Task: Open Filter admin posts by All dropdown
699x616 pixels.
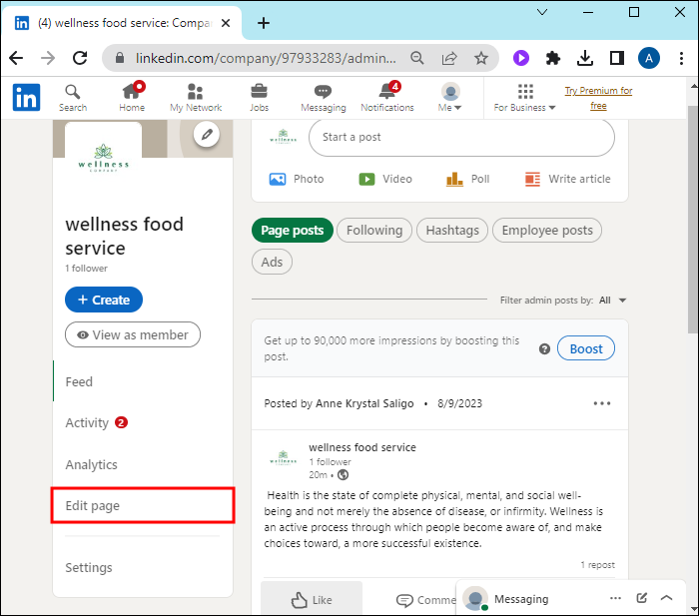Action: (612, 301)
